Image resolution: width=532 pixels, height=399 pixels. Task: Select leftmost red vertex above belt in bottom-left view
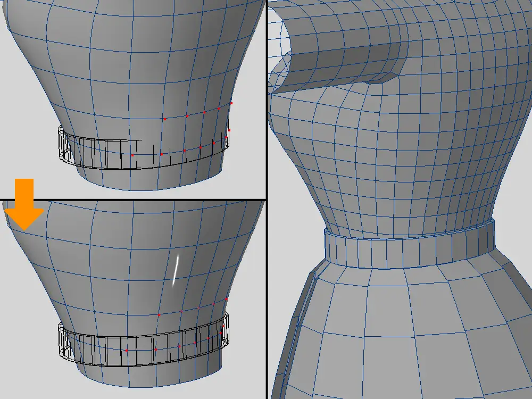click(x=159, y=315)
